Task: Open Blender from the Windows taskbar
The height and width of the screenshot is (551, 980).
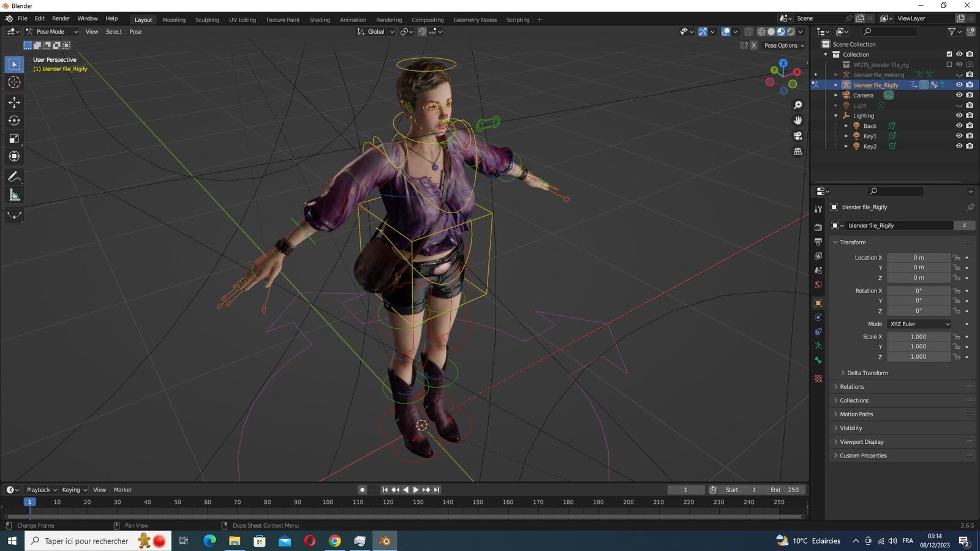Action: click(385, 541)
